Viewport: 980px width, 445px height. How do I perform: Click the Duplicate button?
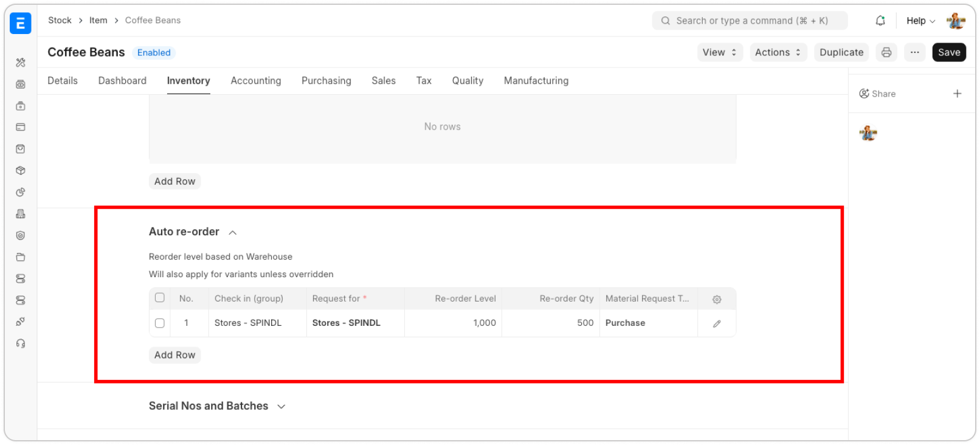841,52
